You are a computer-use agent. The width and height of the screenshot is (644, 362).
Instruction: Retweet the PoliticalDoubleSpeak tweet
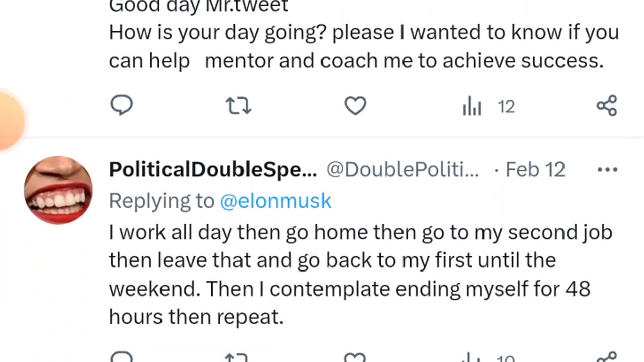[238, 358]
